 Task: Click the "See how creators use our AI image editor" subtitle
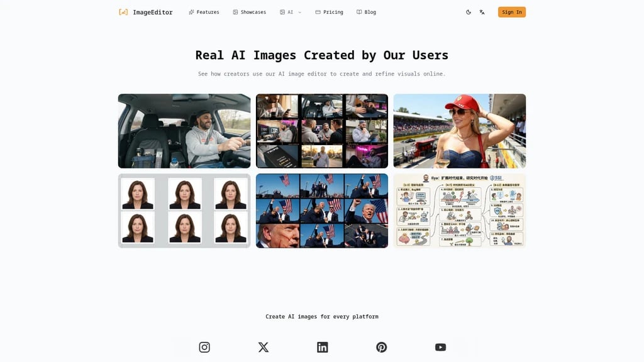tap(322, 74)
